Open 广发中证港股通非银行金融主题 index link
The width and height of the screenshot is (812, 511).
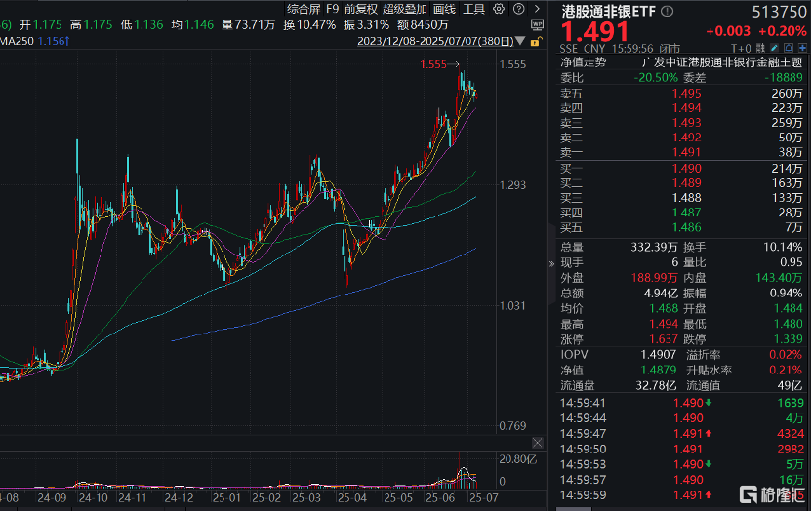722,62
